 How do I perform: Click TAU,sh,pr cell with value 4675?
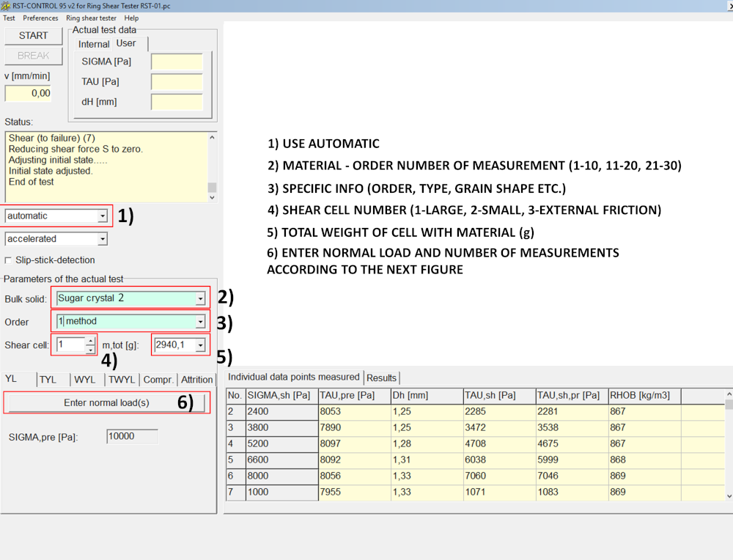[x=572, y=443]
